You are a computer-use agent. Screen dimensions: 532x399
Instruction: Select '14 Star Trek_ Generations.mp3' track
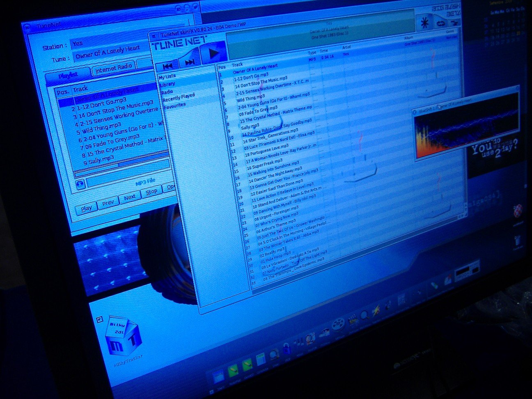[271, 136]
